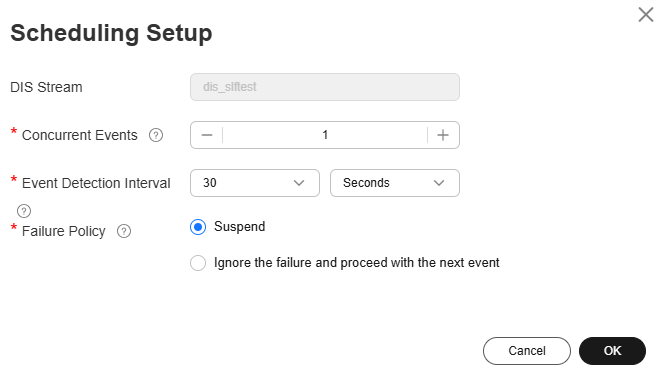Click the Suspend option label text

[240, 227]
